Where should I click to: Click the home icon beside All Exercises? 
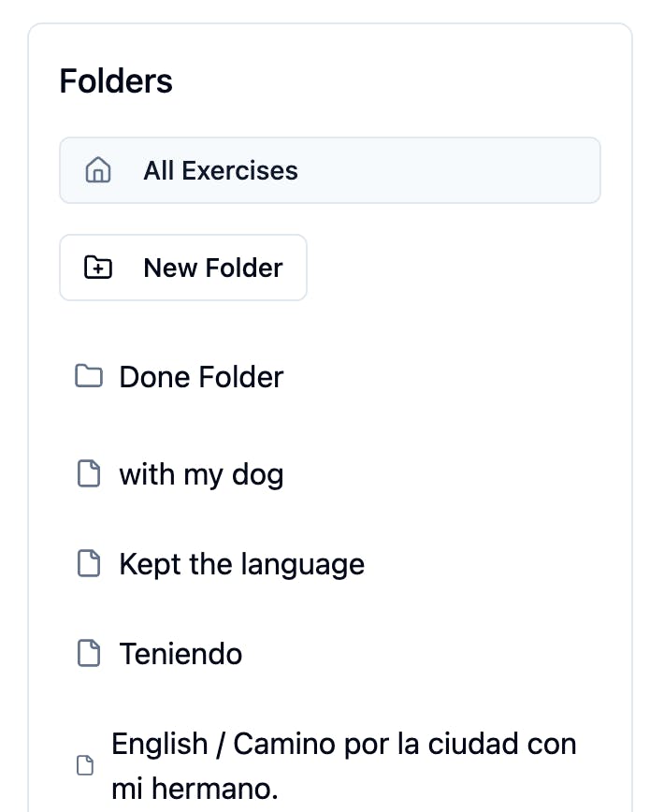(x=98, y=171)
